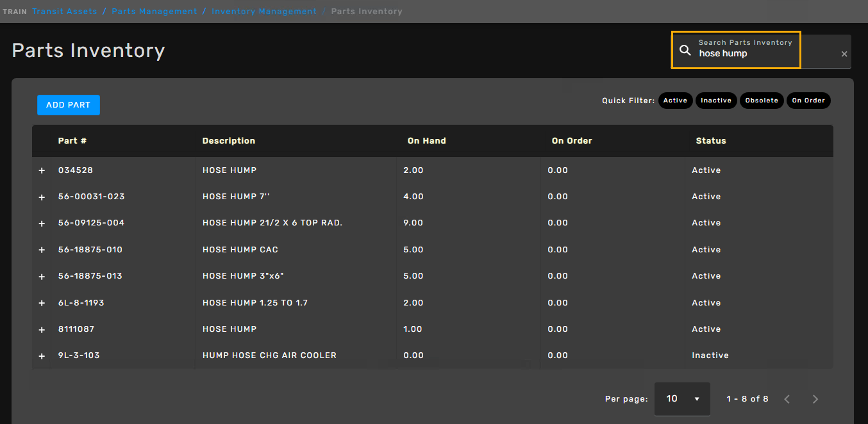868x424 pixels.
Task: Toggle the Inactive quick filter
Action: point(715,101)
